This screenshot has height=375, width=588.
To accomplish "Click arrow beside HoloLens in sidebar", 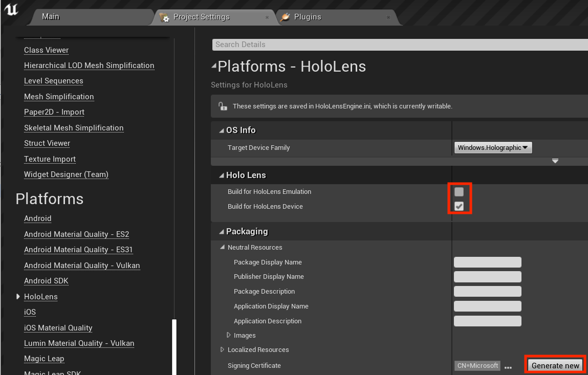I will pyautogui.click(x=18, y=297).
